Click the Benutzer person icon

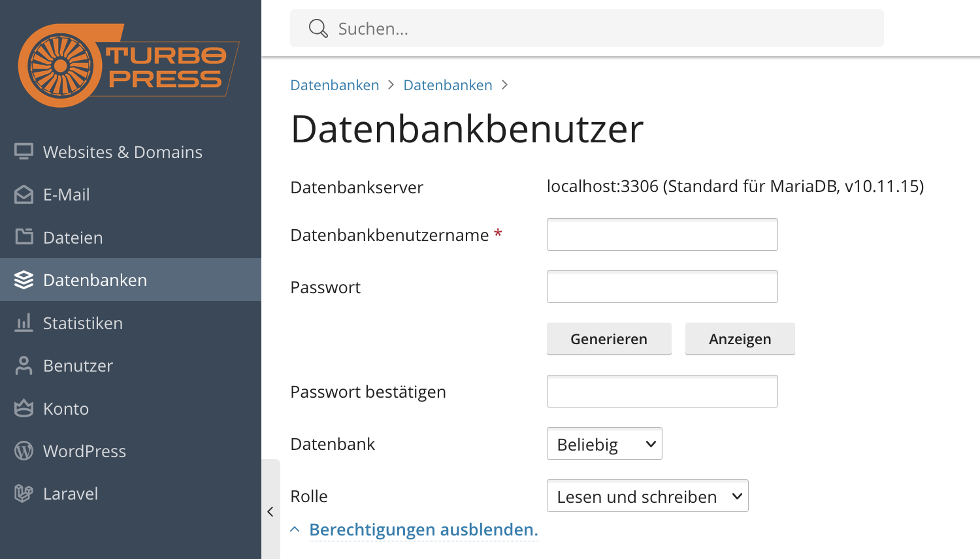24,366
